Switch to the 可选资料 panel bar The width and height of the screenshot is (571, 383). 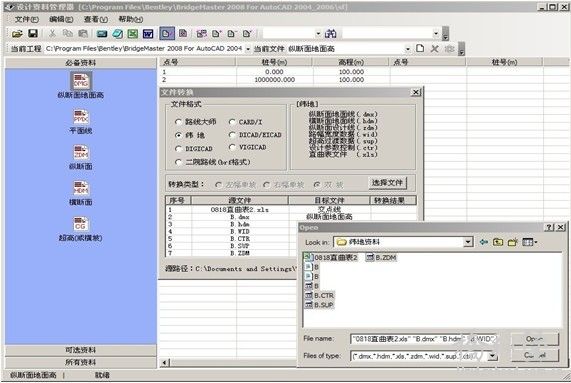(80, 350)
